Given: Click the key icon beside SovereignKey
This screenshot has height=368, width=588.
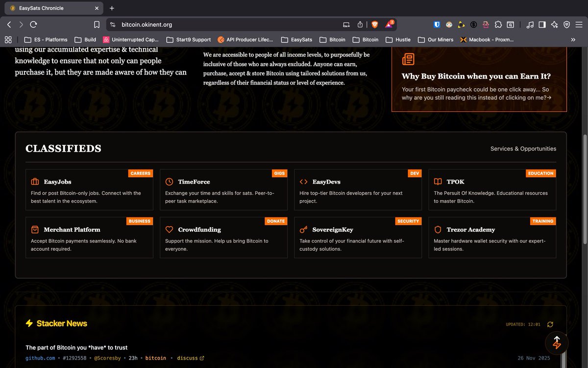Looking at the screenshot, I should (303, 230).
